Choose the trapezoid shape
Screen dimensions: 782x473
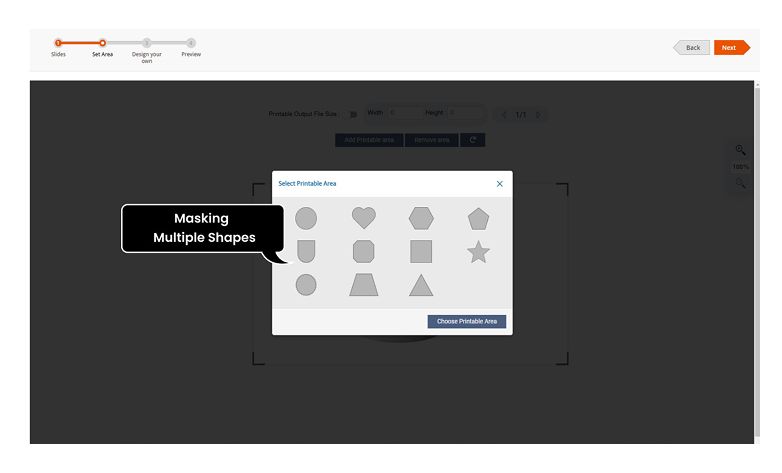click(x=364, y=285)
